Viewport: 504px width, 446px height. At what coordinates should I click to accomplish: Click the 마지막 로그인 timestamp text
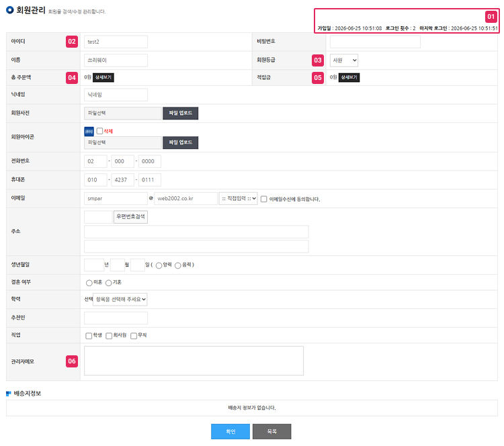click(x=459, y=28)
